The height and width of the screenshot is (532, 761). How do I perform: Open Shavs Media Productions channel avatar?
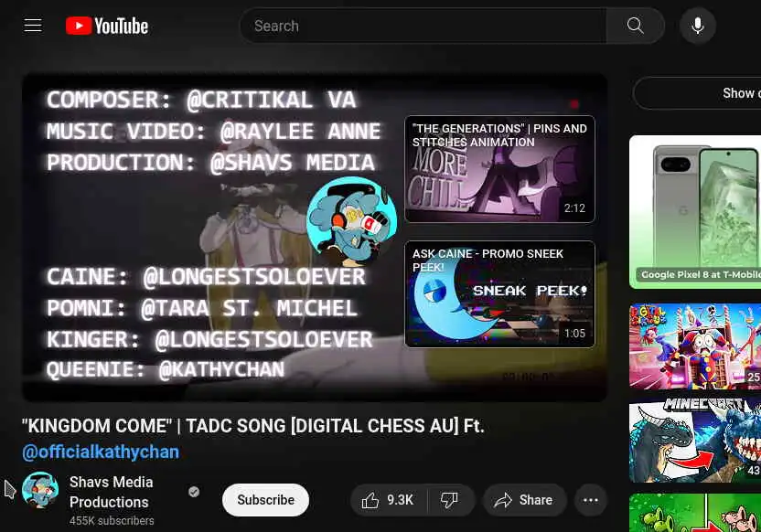[40, 490]
